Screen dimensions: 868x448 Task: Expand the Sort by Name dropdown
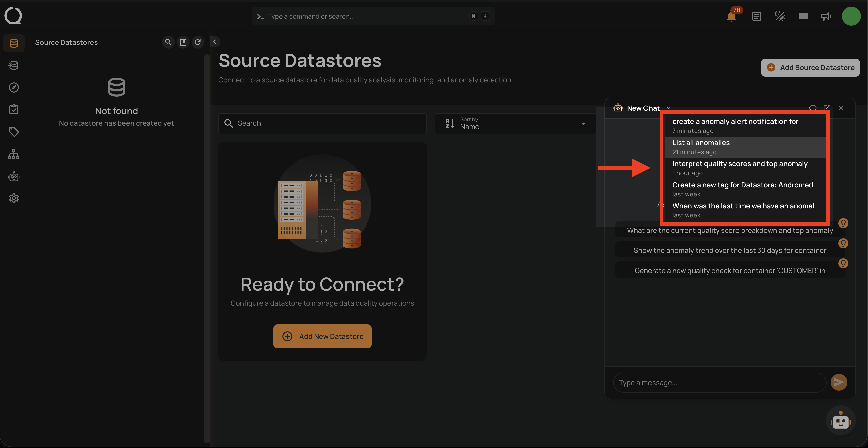pyautogui.click(x=515, y=124)
